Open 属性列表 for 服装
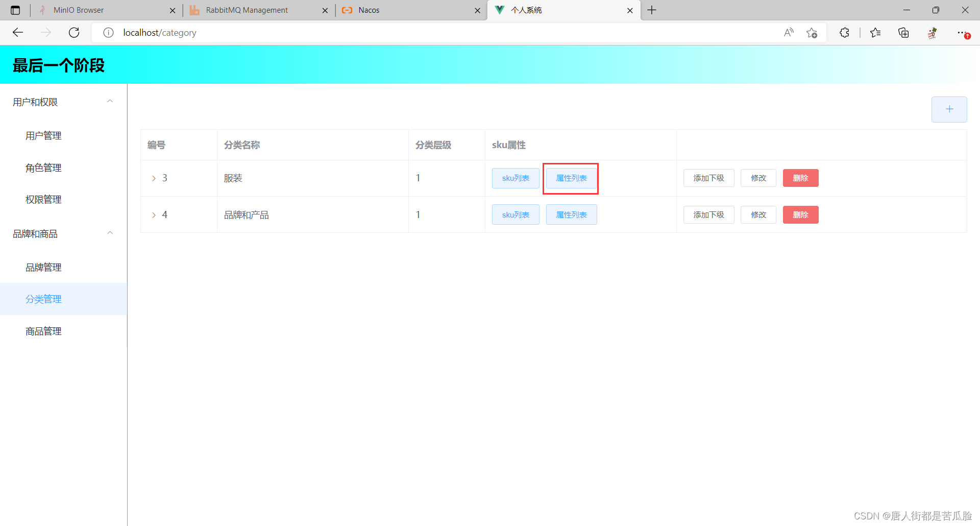Viewport: 980px width, 526px height. point(571,178)
